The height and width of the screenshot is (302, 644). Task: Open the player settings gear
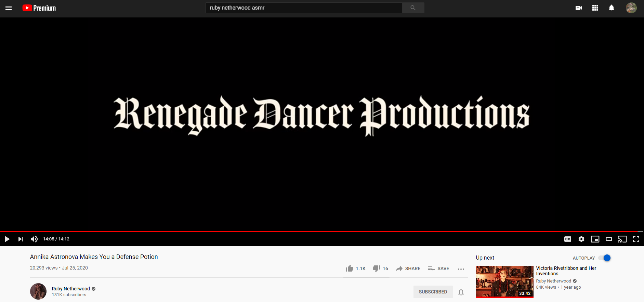click(581, 239)
